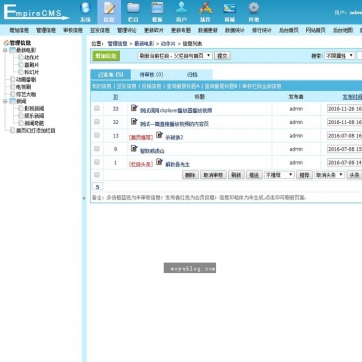
Task: Click the 头条 button
Action: (354, 175)
